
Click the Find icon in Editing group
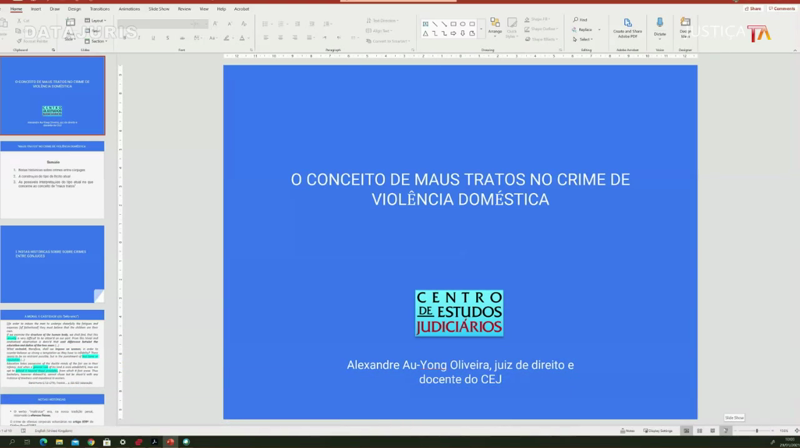(581, 20)
